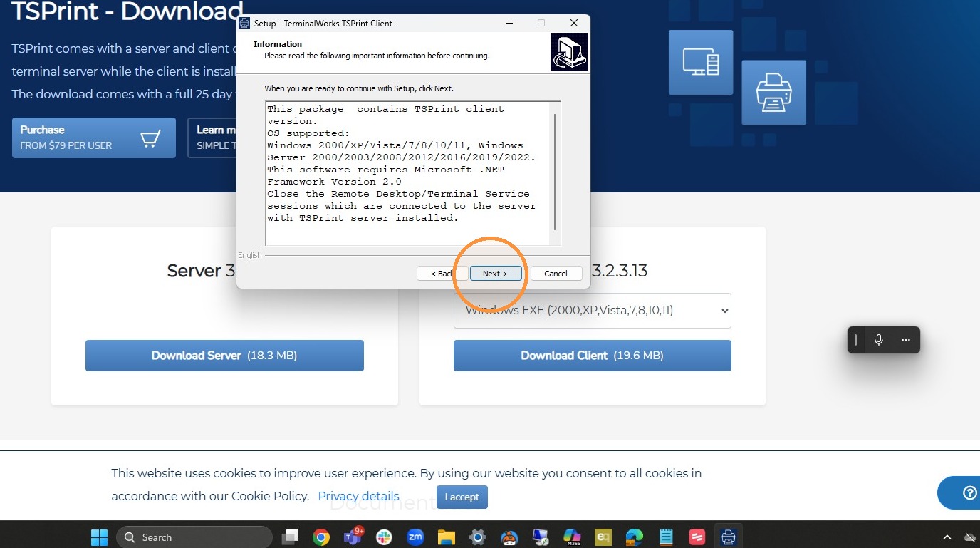Open Slack from the taskbar
Screen dimensions: 980x548
[x=384, y=537]
